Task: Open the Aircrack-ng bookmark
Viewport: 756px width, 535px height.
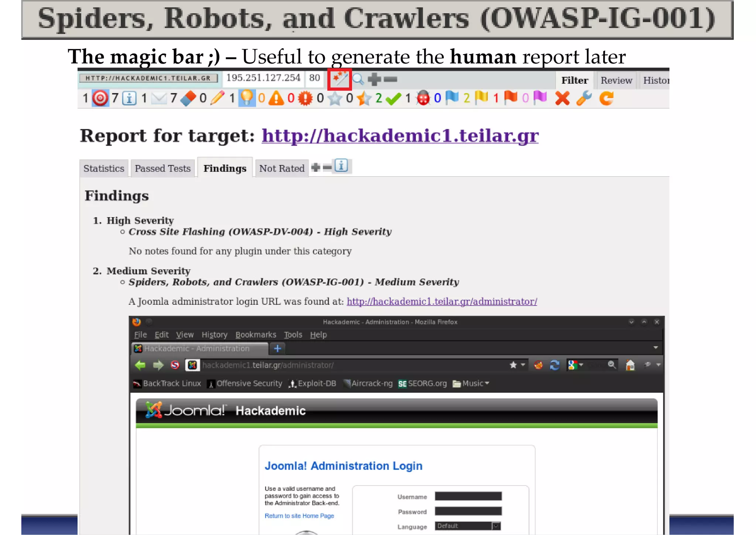Action: [368, 384]
